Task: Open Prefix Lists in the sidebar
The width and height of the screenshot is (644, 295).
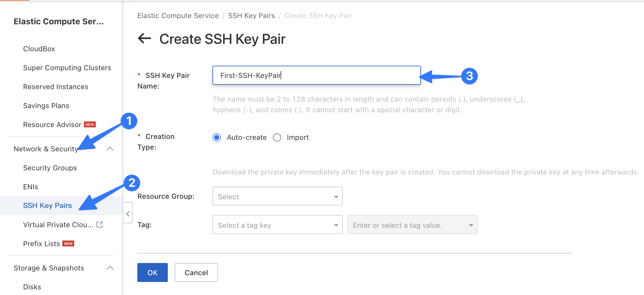Action: pos(41,244)
